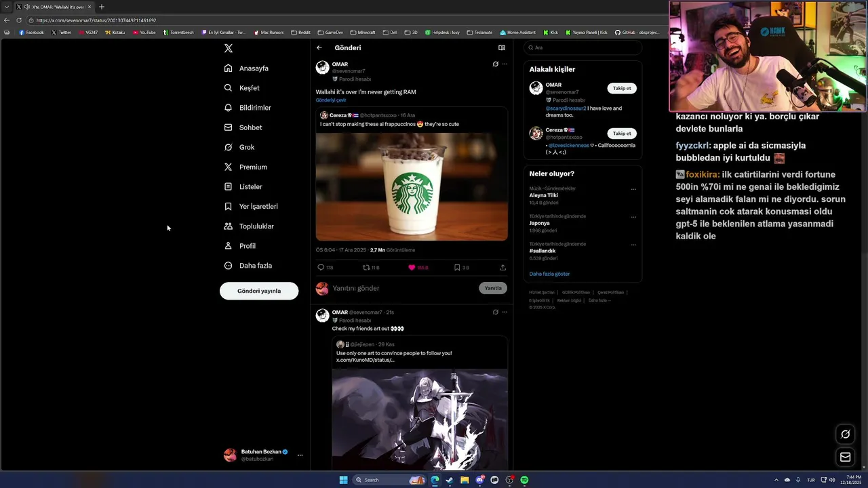Open Aleyna Tilki trend
The height and width of the screenshot is (488, 868).
tap(544, 195)
